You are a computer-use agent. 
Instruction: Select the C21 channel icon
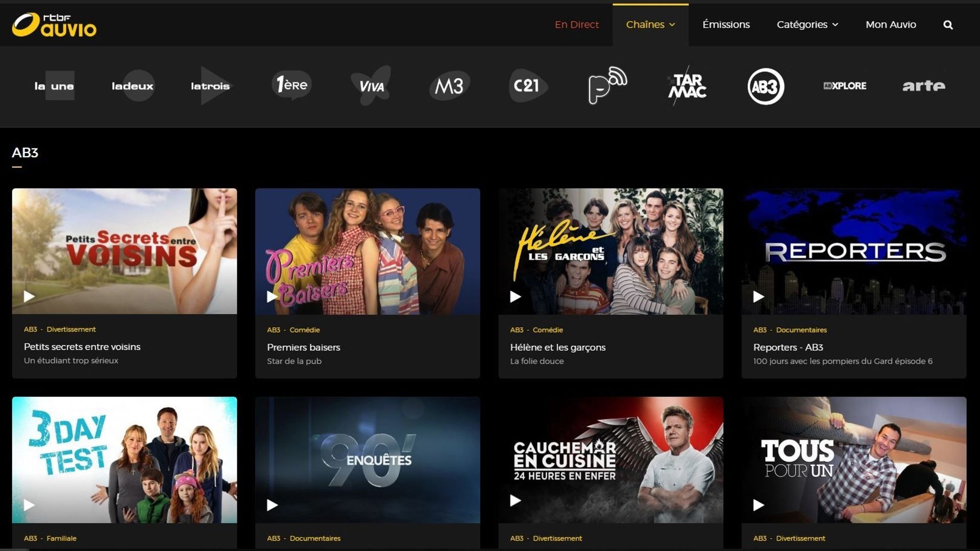tap(528, 86)
